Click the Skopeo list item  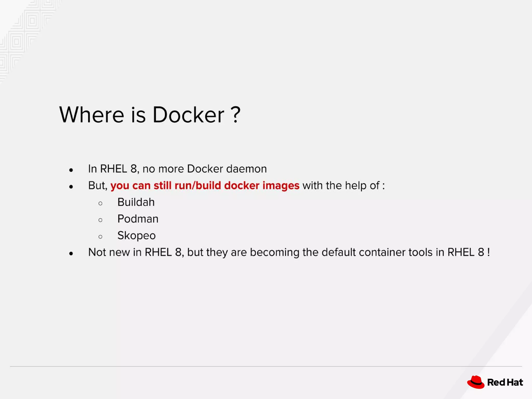pos(136,236)
